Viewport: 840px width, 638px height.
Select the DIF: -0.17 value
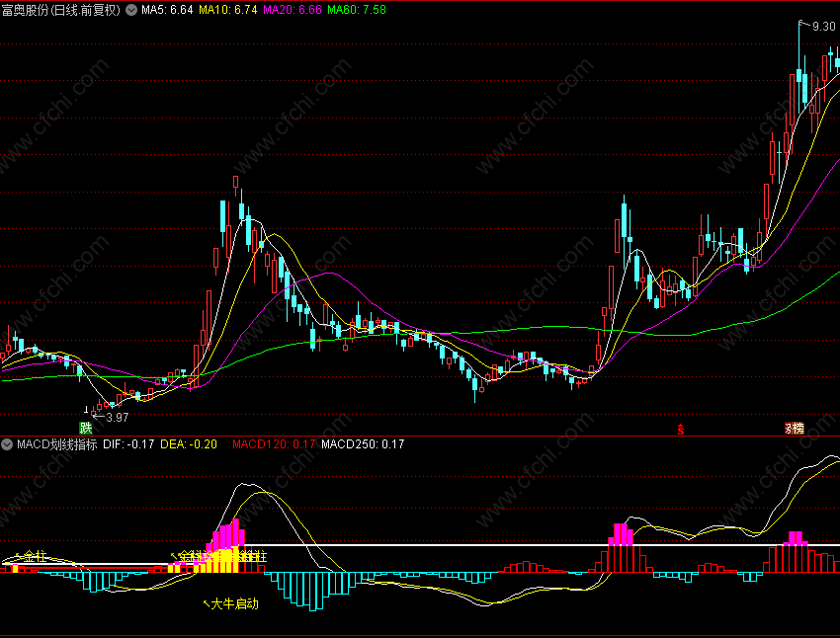(x=128, y=444)
